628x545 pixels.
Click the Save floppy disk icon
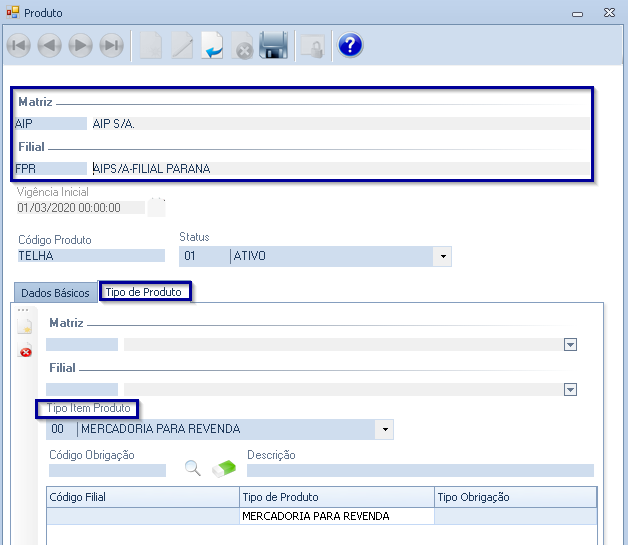[273, 46]
